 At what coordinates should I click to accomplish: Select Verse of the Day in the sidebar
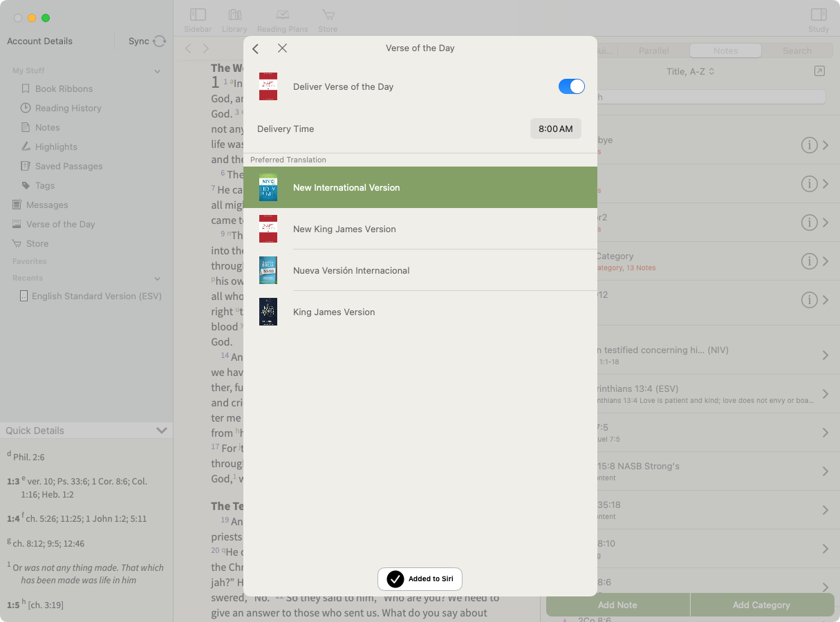pos(60,224)
